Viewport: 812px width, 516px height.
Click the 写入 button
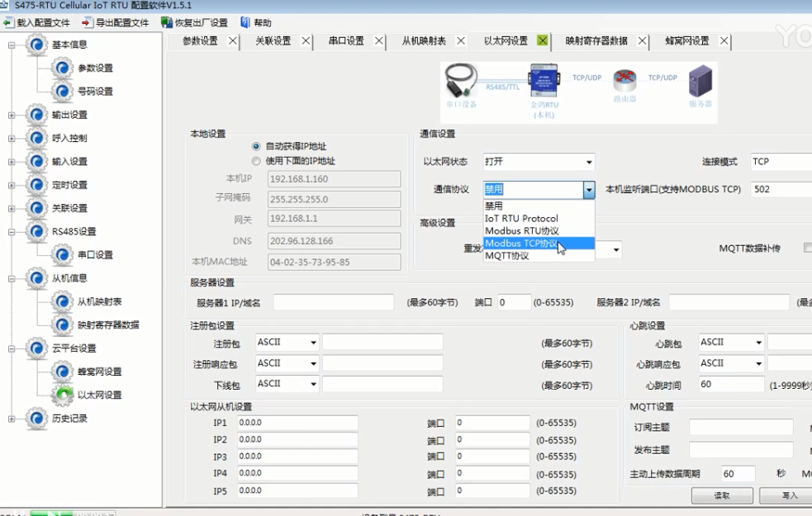click(x=790, y=495)
